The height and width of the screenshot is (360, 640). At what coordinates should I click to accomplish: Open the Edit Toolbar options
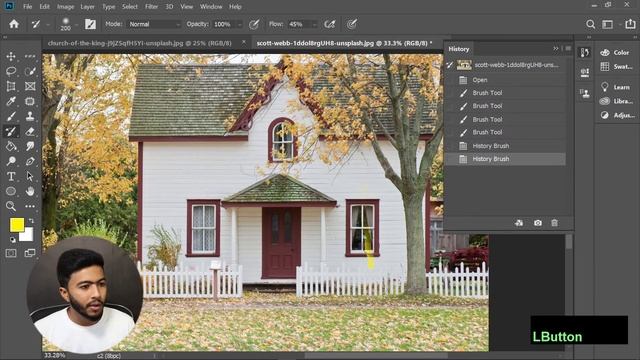[30, 206]
